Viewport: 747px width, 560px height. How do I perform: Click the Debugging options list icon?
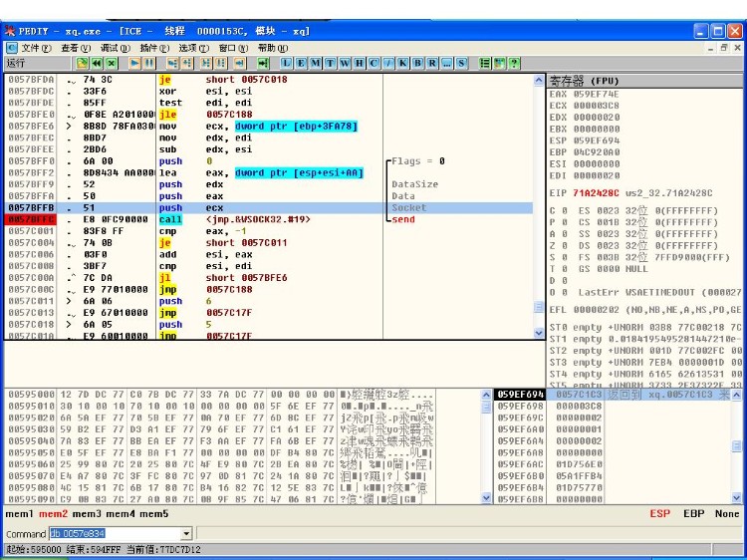tap(484, 63)
